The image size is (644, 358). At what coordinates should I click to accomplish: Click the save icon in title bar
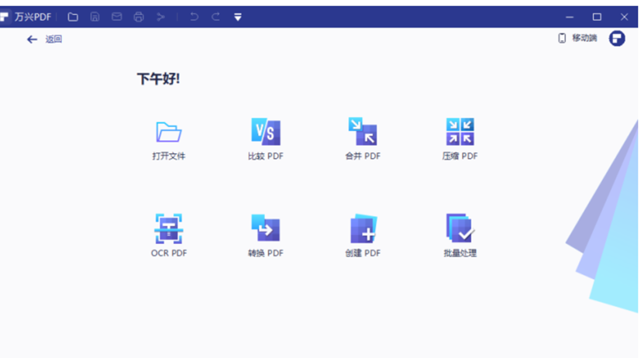click(x=95, y=17)
